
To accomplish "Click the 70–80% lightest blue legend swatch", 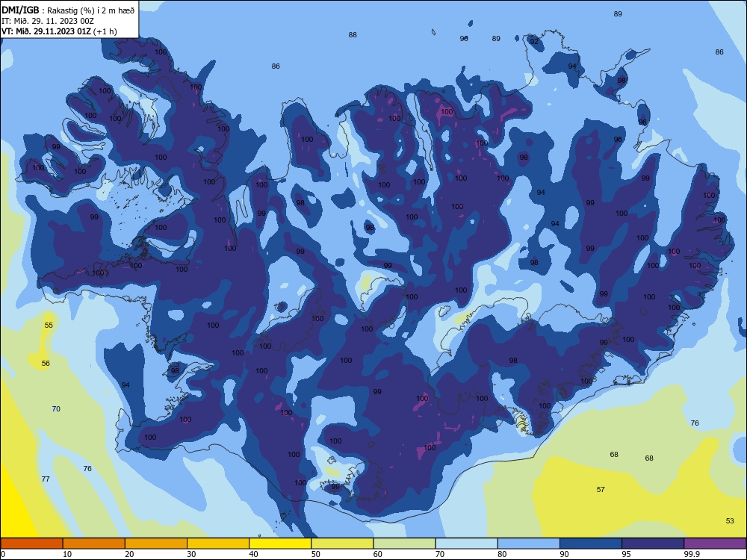I will pyautogui.click(x=466, y=544).
